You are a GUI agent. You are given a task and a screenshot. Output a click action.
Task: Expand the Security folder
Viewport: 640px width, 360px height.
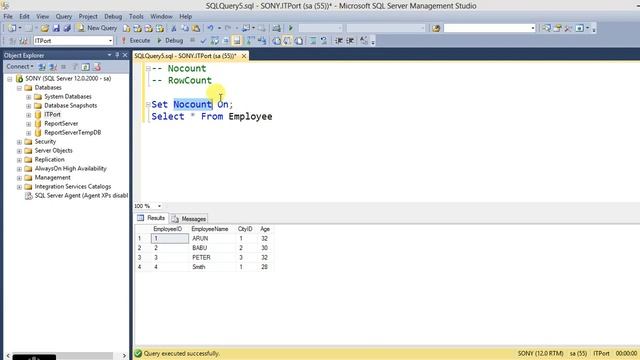[19, 142]
